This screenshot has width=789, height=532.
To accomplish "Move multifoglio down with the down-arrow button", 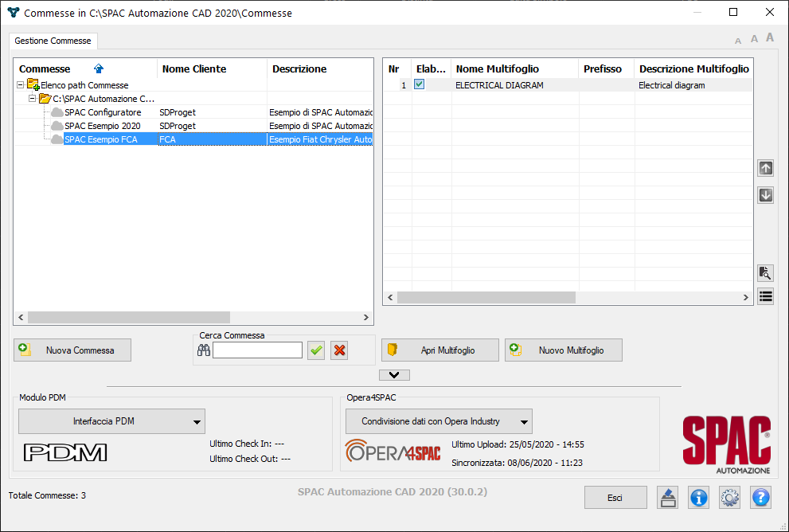I will (765, 195).
